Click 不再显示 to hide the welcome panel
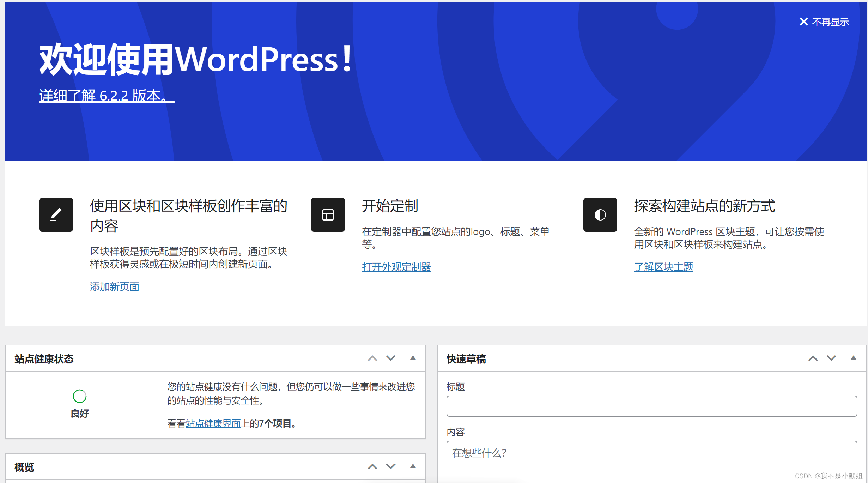The height and width of the screenshot is (483, 868). (x=831, y=22)
